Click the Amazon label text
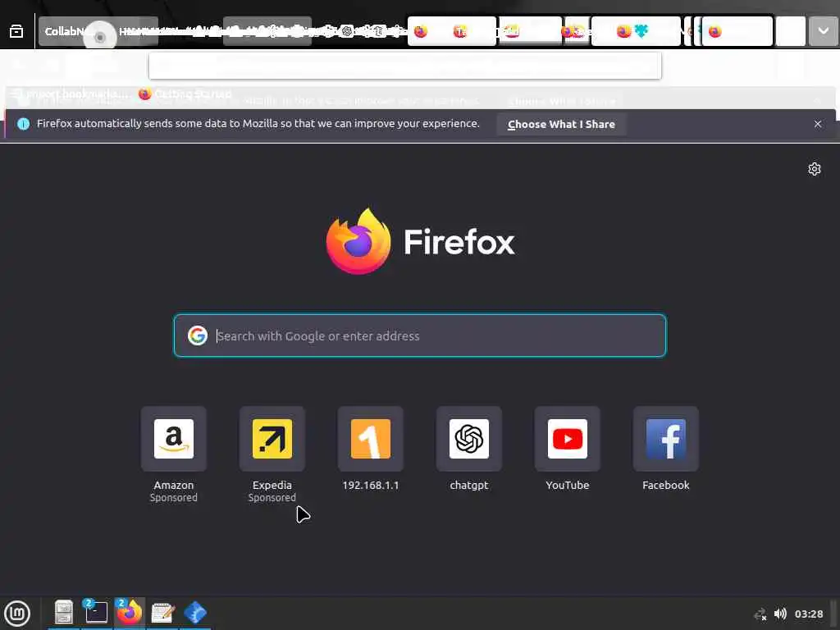Viewport: 840px width, 630px height. point(174,485)
